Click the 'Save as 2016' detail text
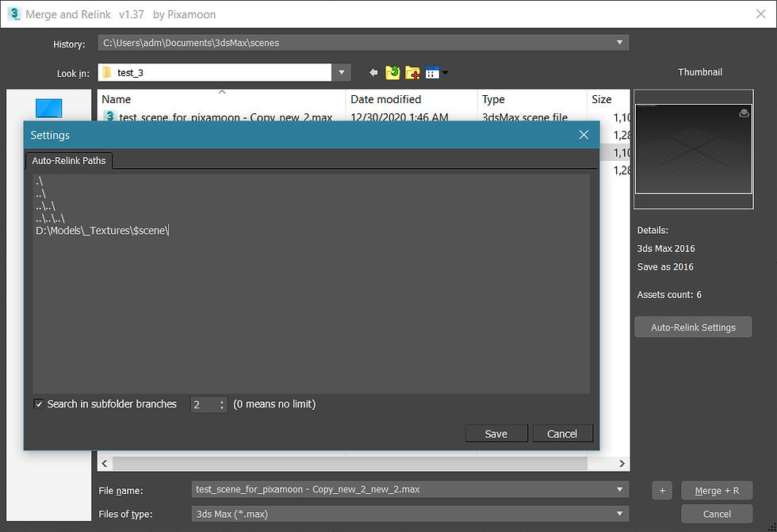Image resolution: width=777 pixels, height=532 pixels. (x=665, y=267)
